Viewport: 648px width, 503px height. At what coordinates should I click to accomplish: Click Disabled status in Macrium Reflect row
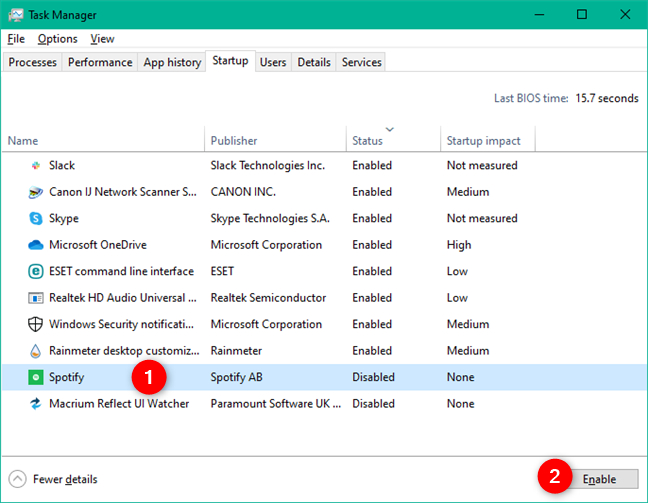coord(373,403)
